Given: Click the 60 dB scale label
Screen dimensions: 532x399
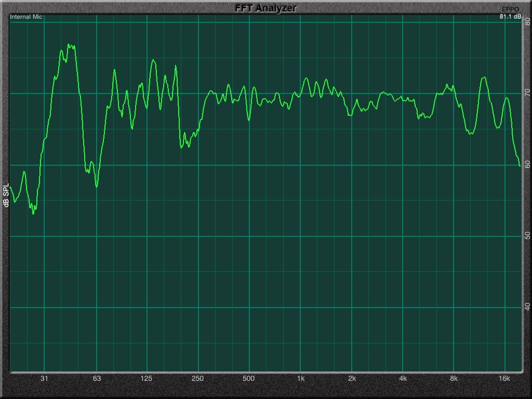Looking at the screenshot, I should (528, 164).
